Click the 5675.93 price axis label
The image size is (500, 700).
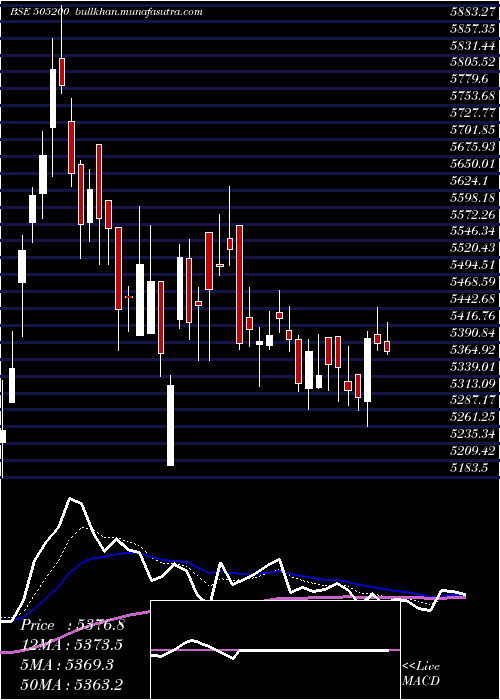[x=473, y=147]
